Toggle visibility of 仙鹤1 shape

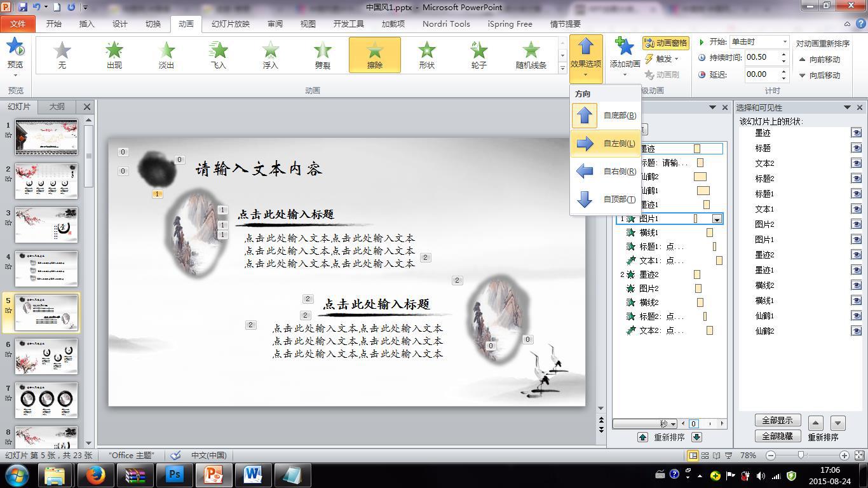point(857,315)
